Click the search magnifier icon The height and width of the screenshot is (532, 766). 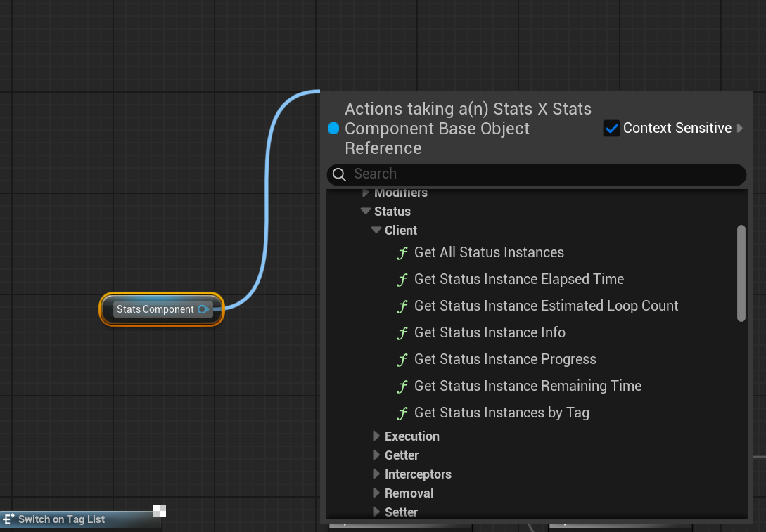pyautogui.click(x=339, y=174)
